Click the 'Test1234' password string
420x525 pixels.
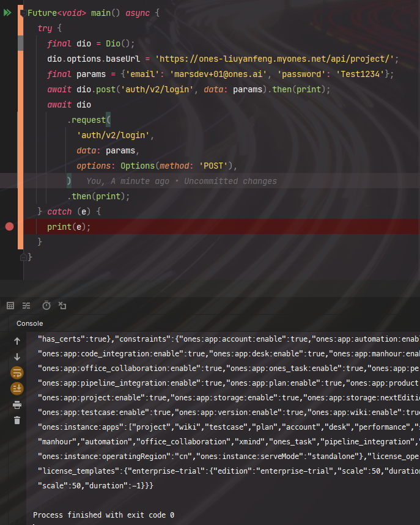(x=360, y=74)
